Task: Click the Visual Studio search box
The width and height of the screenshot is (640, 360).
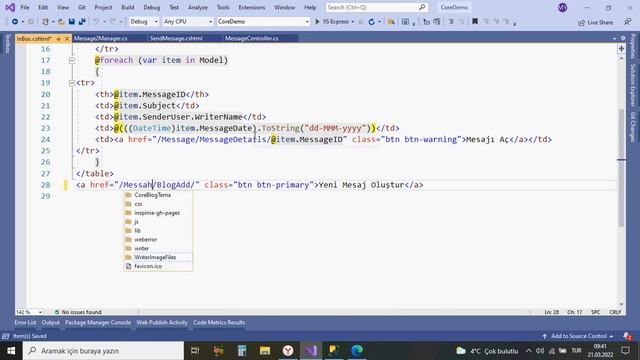Action: (x=377, y=7)
